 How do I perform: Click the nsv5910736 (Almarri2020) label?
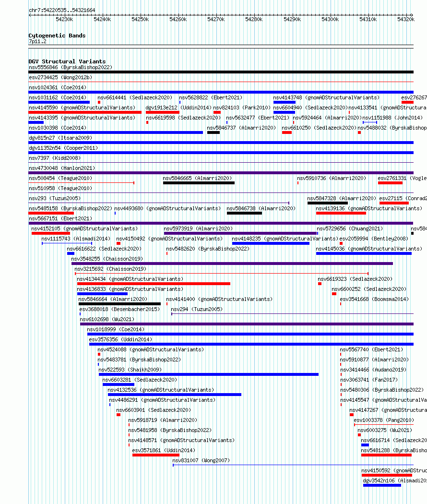331,179
